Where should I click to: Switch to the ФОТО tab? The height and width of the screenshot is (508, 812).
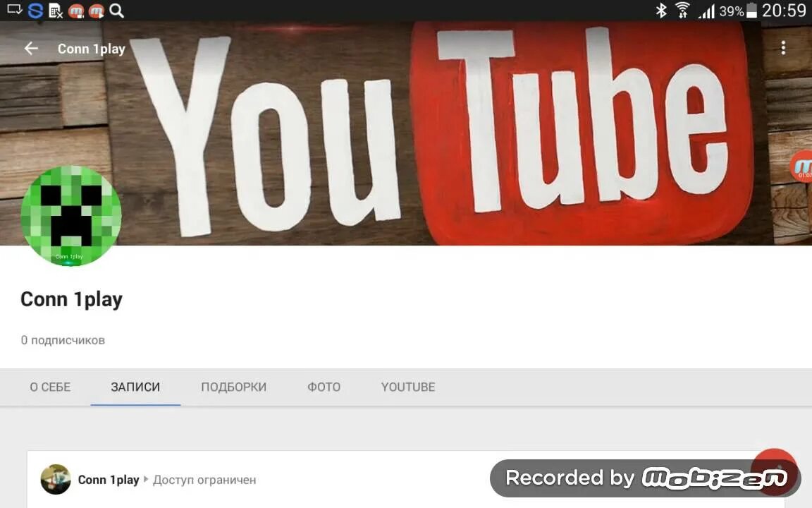[x=324, y=387]
